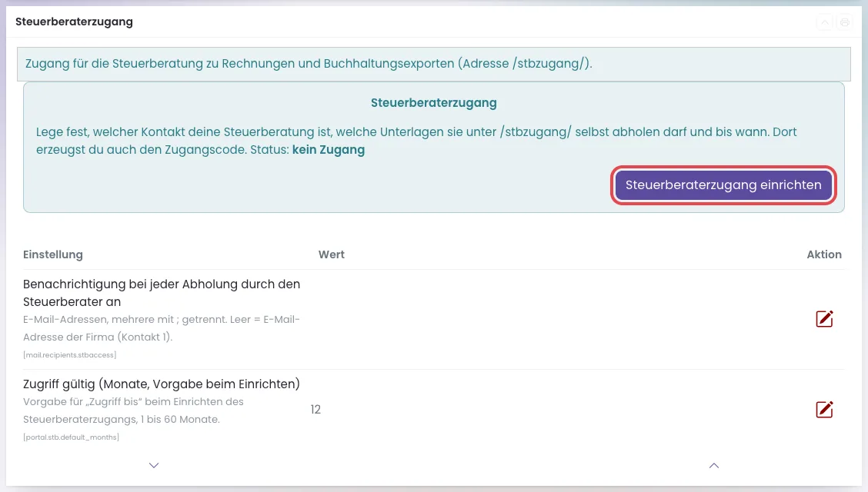Click the info banner 'Zugang für die Steuerberatung'
Image resolution: width=868 pixels, height=492 pixels.
pyautogui.click(x=434, y=64)
